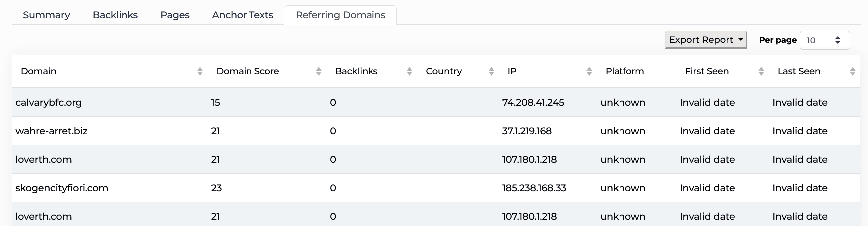The width and height of the screenshot is (868, 226).
Task: Open the Export Report dropdown
Action: click(706, 40)
